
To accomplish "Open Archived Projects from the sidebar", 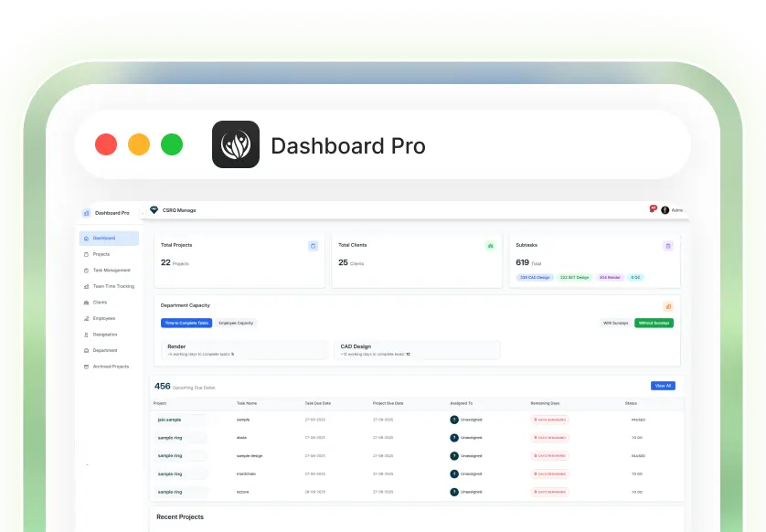I will tap(111, 366).
